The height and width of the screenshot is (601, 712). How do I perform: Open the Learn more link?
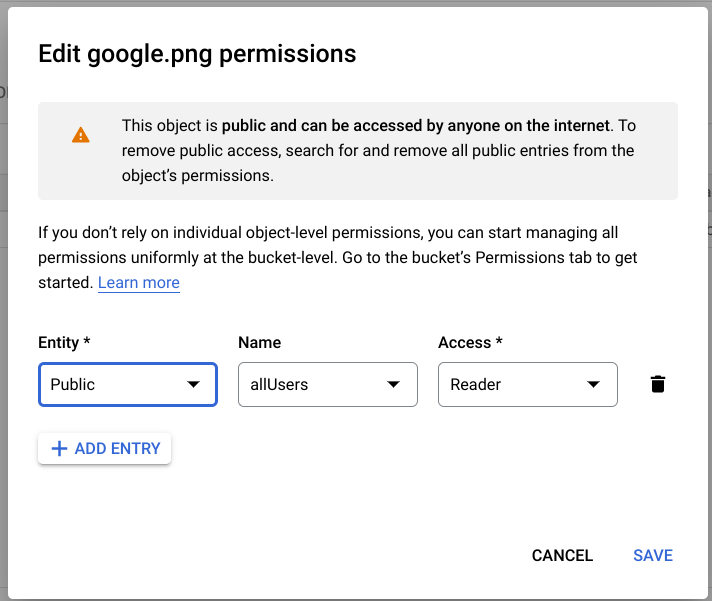pos(139,283)
